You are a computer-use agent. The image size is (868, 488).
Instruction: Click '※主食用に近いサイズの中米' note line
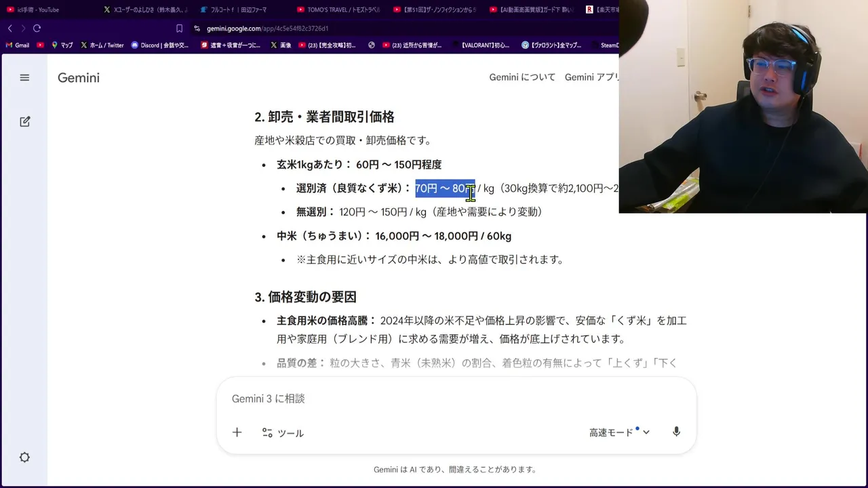click(x=430, y=260)
